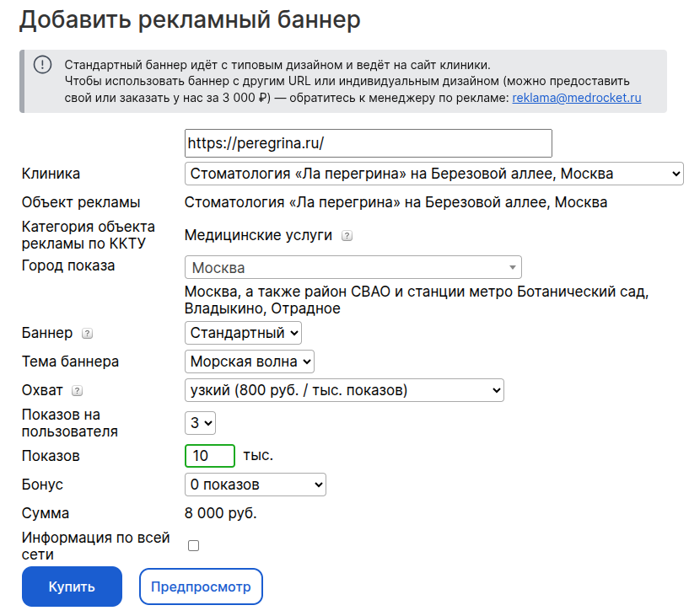Open the Тема баннера Морская волна dropdown

(249, 362)
